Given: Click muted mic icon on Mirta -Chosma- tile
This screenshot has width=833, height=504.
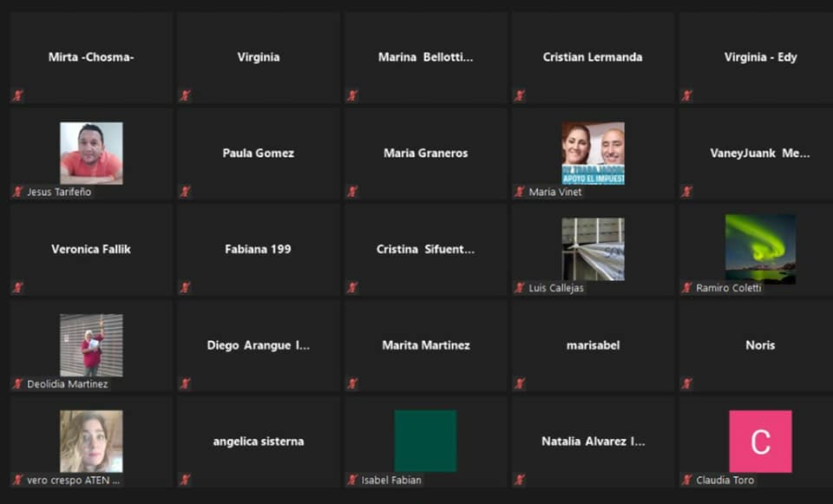Looking at the screenshot, I should [x=17, y=95].
